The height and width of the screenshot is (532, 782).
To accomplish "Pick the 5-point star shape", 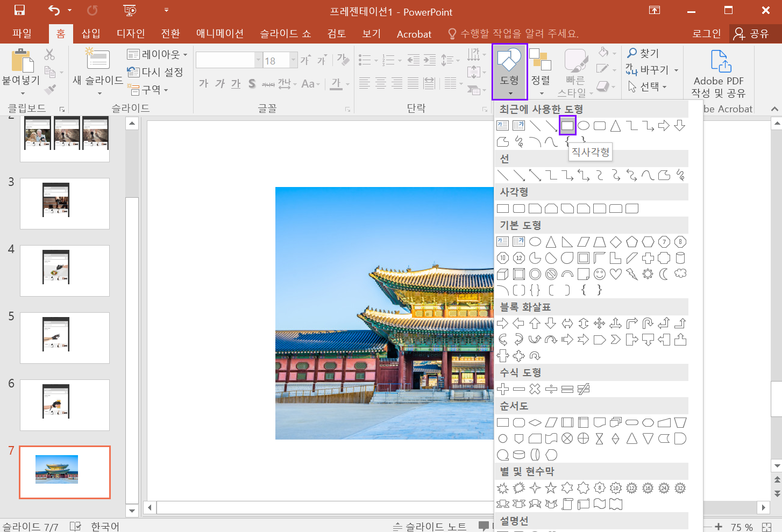I will (x=551, y=488).
